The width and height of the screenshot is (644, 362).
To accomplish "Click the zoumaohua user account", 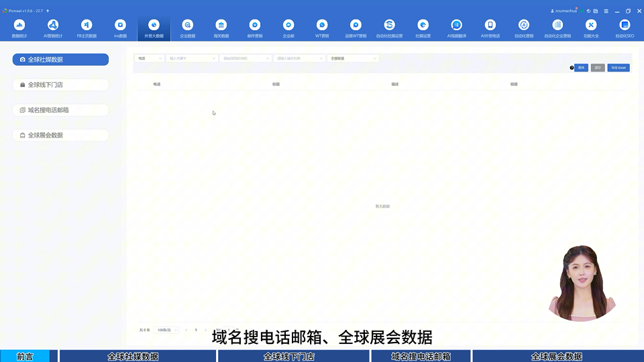I will click(x=563, y=11).
